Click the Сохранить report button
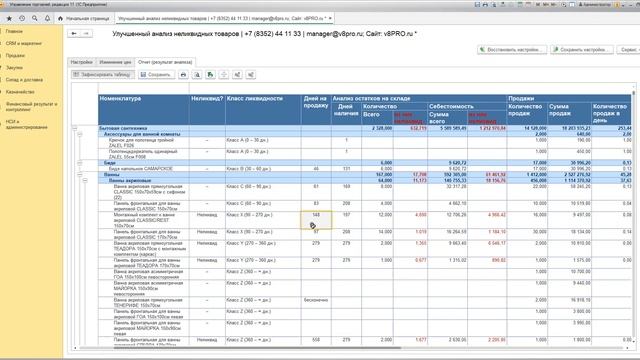This screenshot has height=360, width=640. click(156, 75)
